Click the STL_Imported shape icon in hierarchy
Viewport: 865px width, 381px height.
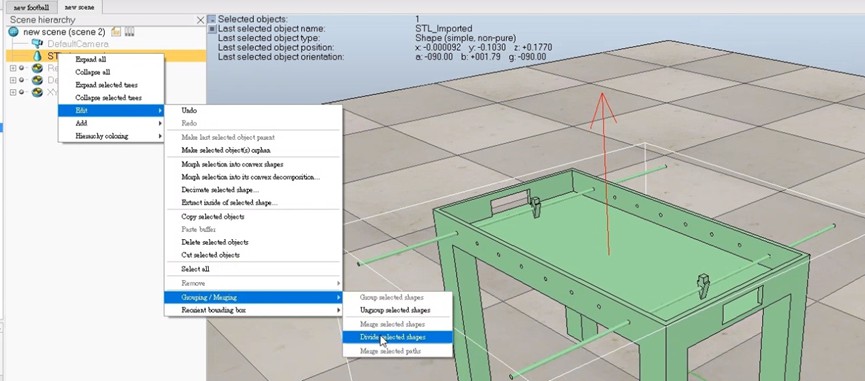(37, 56)
